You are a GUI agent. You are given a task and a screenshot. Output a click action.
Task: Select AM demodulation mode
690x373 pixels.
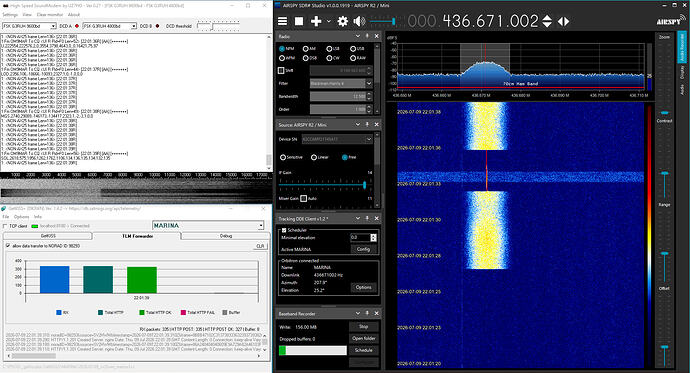pyautogui.click(x=309, y=49)
